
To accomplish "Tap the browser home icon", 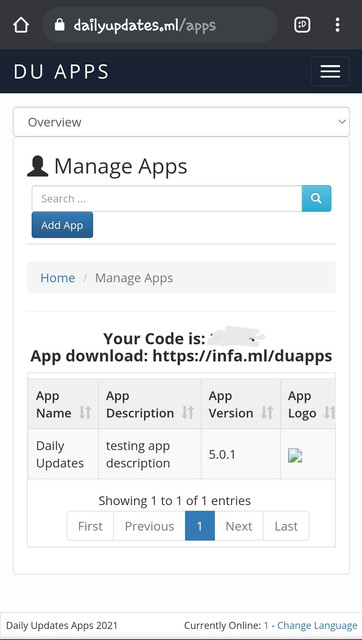I will (21, 25).
